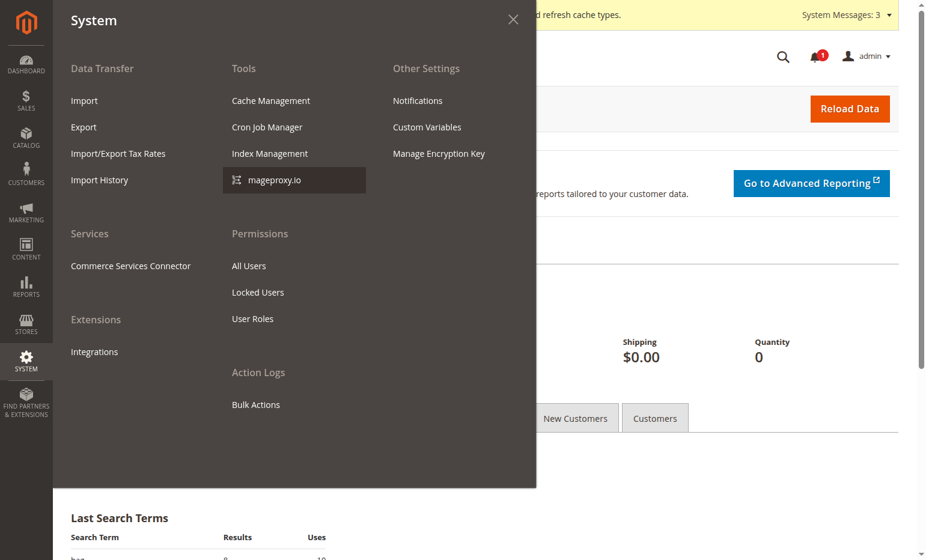Open Locked Users page
Screen dimensions: 926x560
click(x=258, y=293)
